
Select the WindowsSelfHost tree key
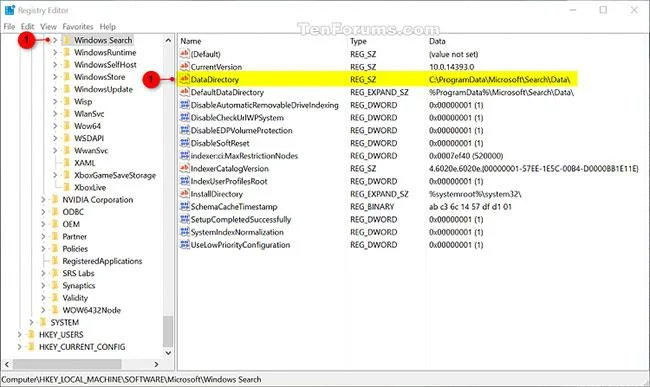pos(105,65)
